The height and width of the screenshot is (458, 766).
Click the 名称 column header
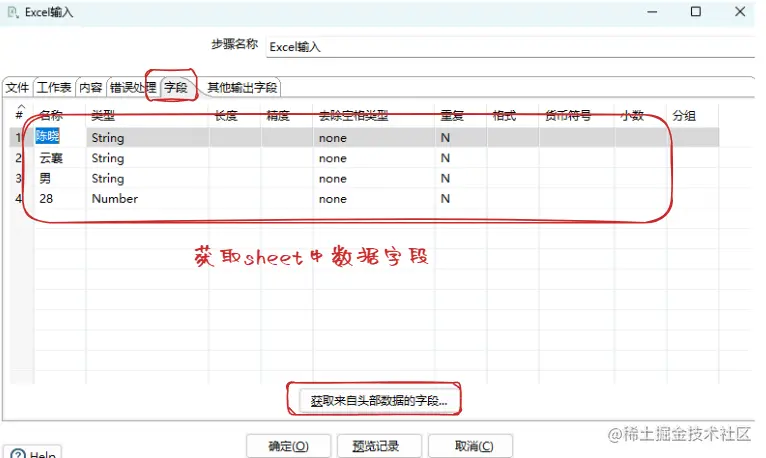pyautogui.click(x=60, y=116)
